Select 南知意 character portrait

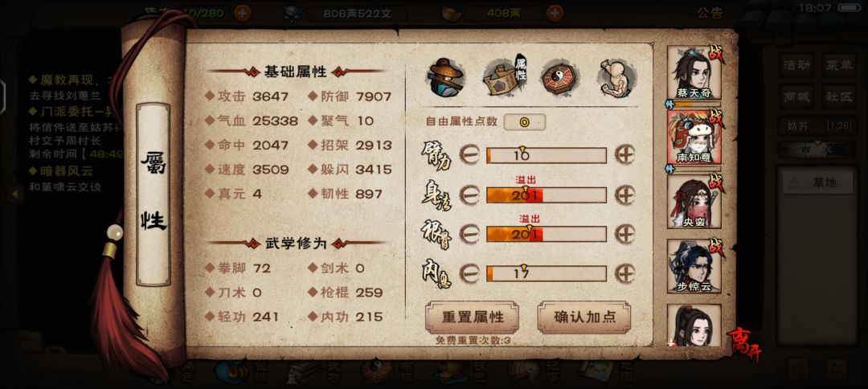pos(694,136)
